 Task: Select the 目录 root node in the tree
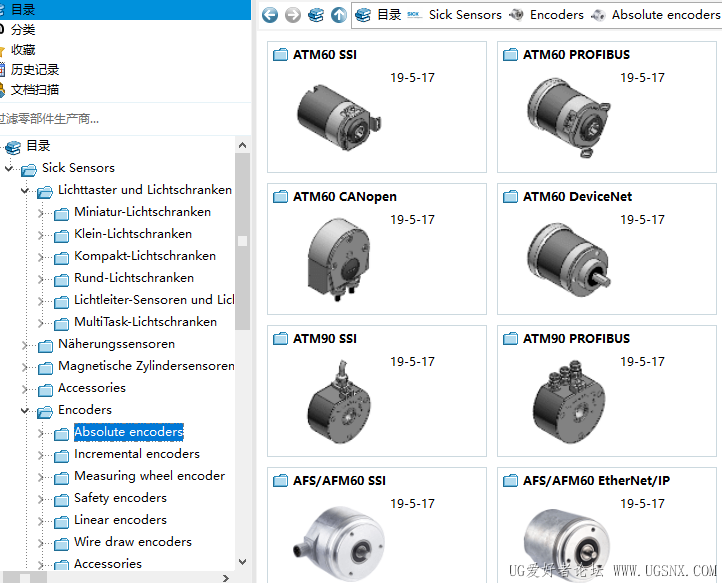pyautogui.click(x=38, y=146)
